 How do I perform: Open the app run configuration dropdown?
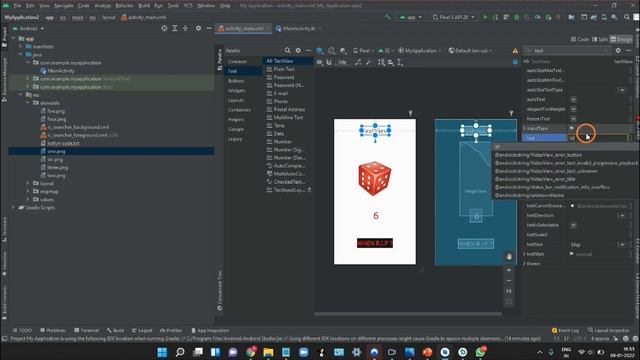[x=411, y=17]
